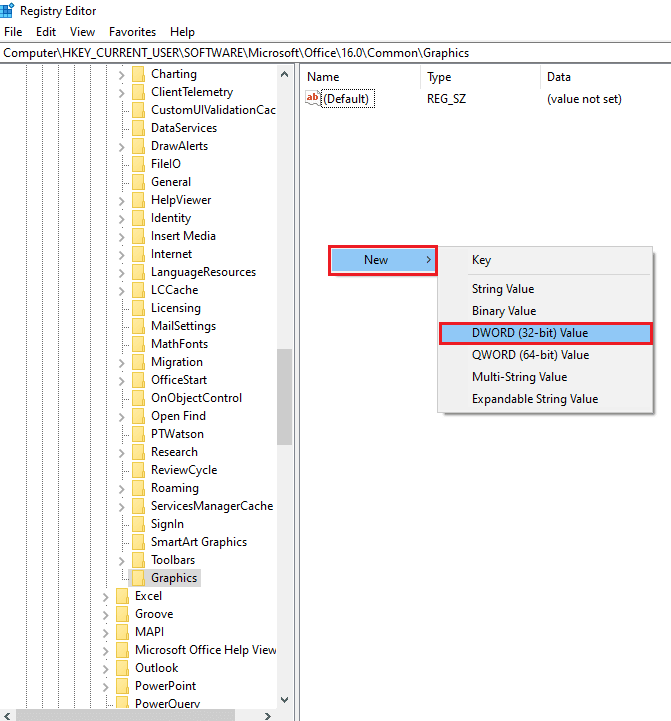Image resolution: width=671 pixels, height=721 pixels.
Task: Open the Help menu
Action: [182, 32]
